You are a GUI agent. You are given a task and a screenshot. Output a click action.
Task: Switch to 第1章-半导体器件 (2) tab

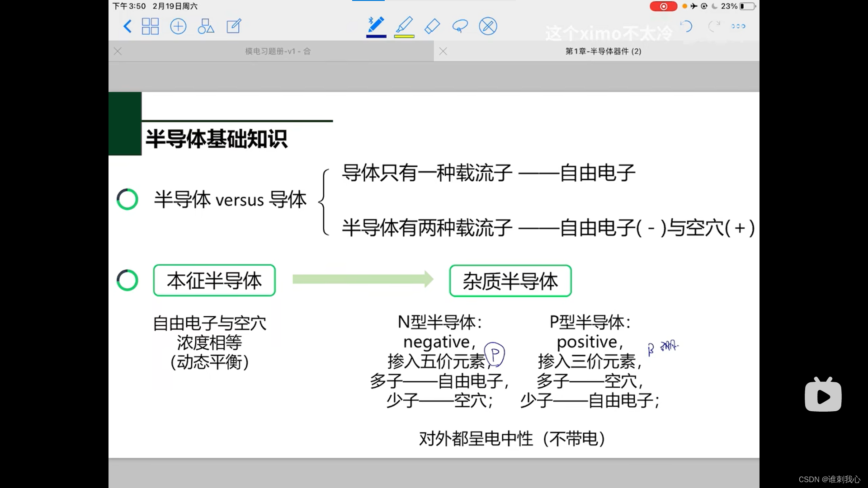pyautogui.click(x=603, y=52)
